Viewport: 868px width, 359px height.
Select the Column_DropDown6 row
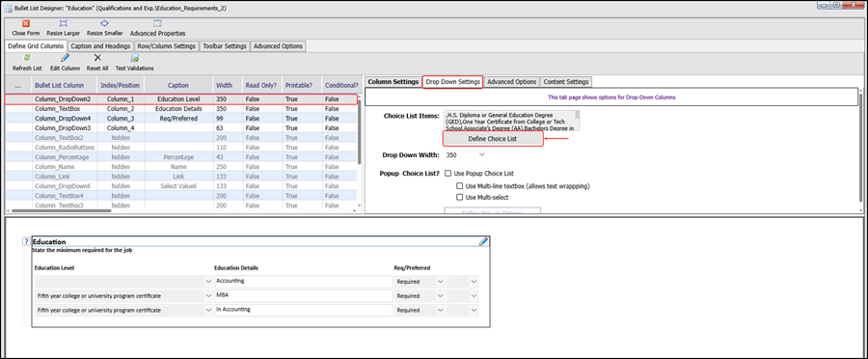[x=180, y=186]
